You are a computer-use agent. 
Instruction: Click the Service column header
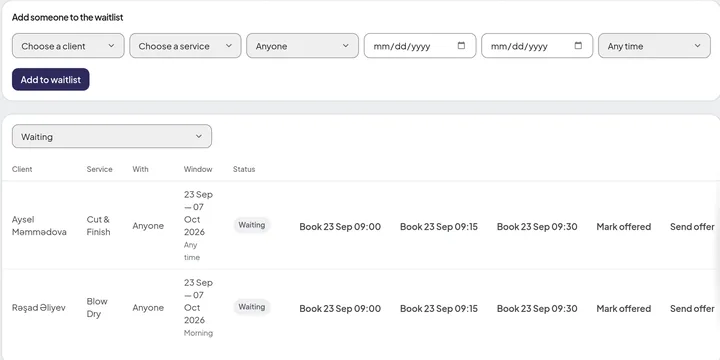click(99, 169)
